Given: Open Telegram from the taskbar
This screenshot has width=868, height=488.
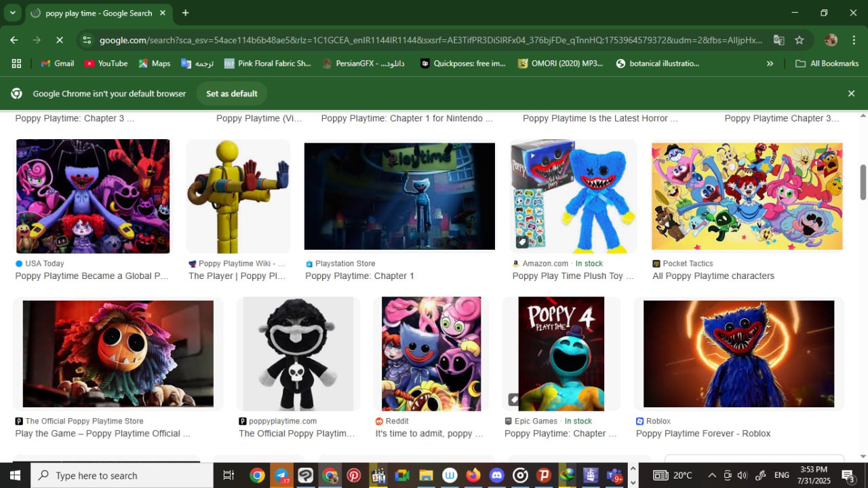Looking at the screenshot, I should [x=281, y=475].
